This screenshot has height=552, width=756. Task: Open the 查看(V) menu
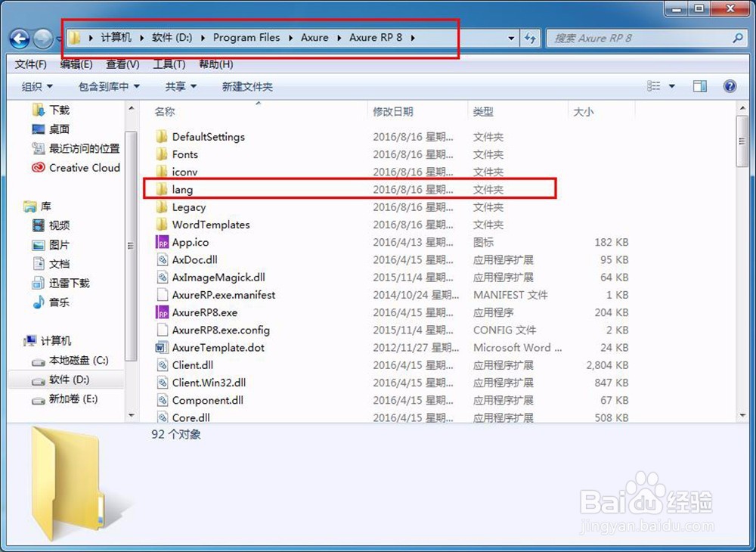pyautogui.click(x=122, y=64)
